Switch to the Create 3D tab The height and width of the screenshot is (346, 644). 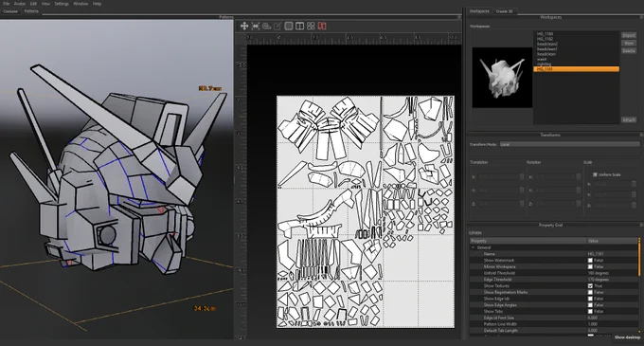tap(505, 11)
